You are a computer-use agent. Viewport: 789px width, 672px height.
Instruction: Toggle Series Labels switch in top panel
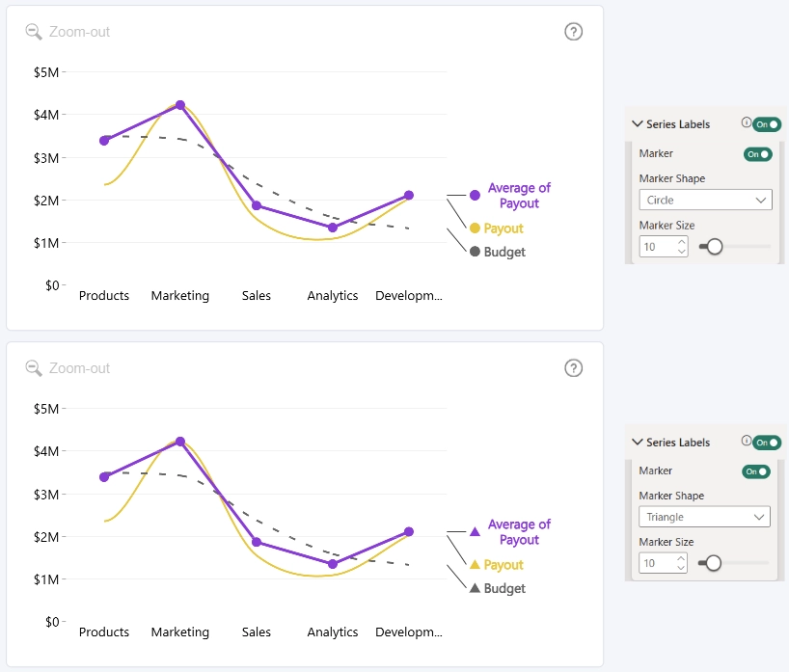767,124
